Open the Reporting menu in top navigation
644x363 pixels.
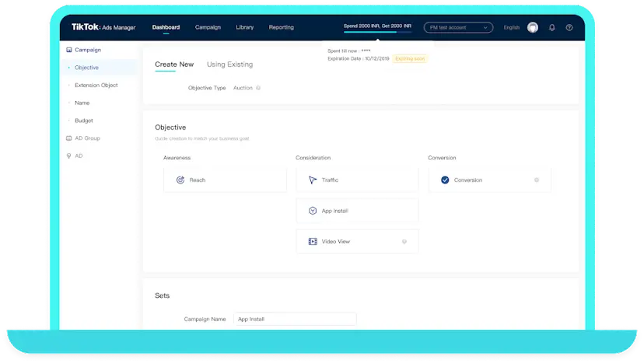[x=281, y=27]
